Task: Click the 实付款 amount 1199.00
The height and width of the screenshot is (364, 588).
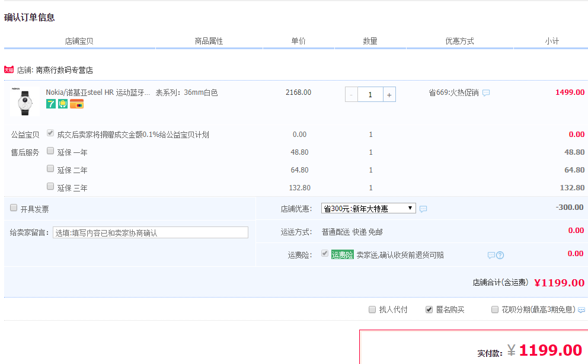Action: click(x=551, y=350)
